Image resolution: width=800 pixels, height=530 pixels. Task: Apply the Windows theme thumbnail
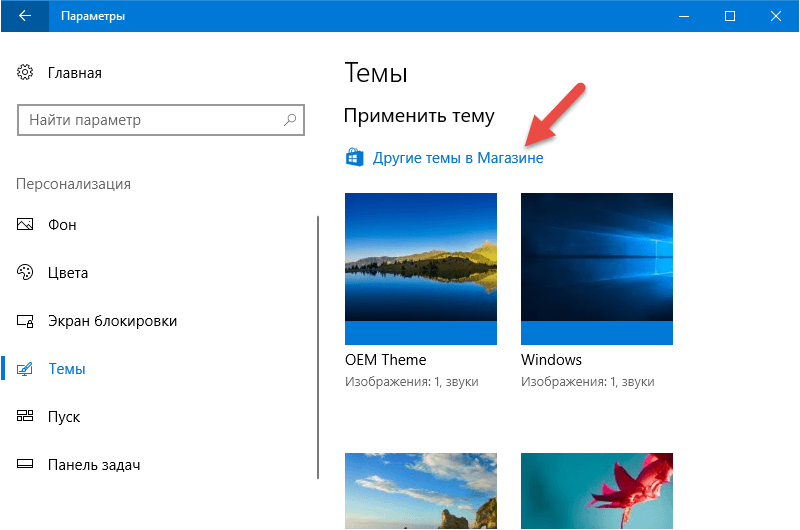point(597,269)
